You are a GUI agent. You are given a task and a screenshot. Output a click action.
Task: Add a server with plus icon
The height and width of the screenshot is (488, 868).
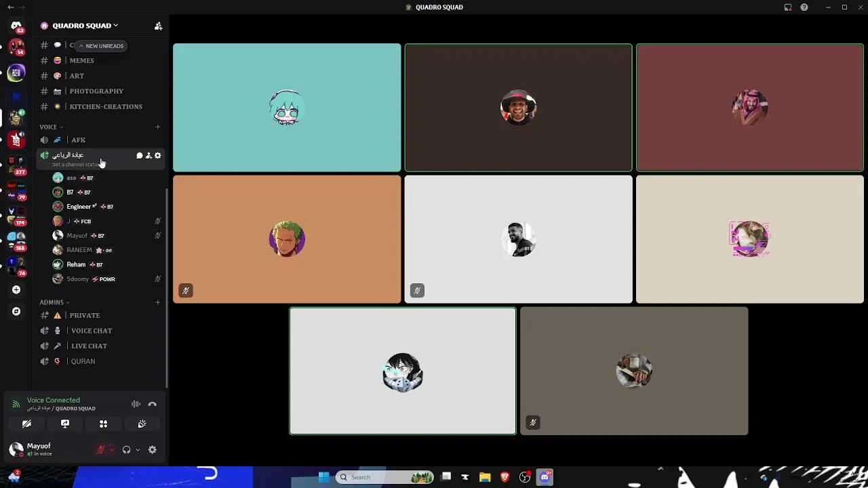[16, 290]
